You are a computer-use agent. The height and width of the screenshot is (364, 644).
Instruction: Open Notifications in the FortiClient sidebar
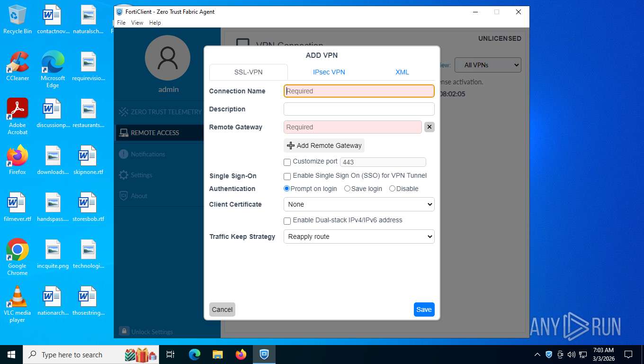tap(142, 154)
